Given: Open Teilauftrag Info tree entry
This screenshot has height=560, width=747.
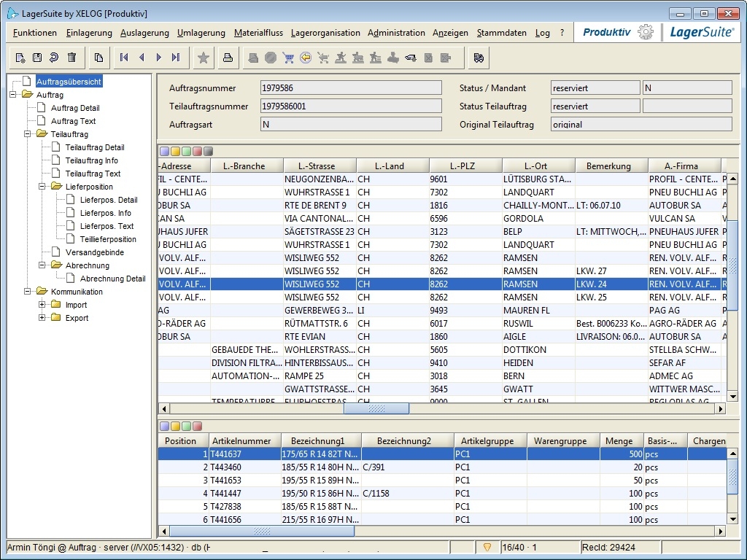Looking at the screenshot, I should (x=91, y=160).
